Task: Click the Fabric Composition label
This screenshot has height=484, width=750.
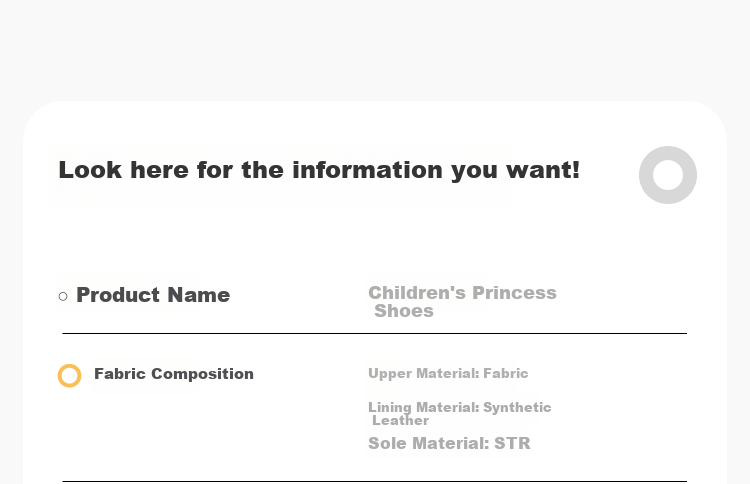Action: (174, 374)
